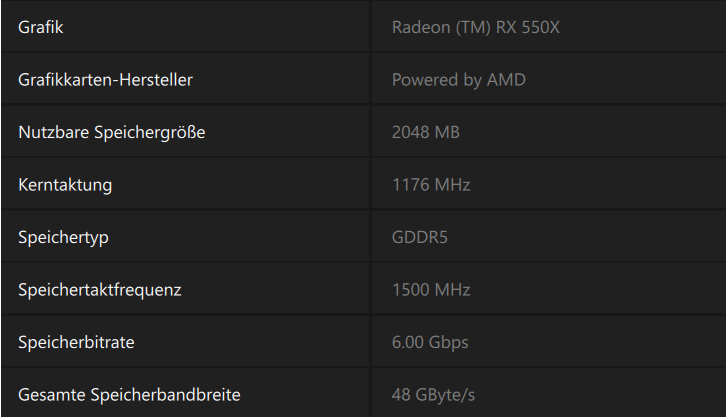Select the 1500 MHz memory clock value
This screenshot has width=726, height=417.
pos(431,290)
